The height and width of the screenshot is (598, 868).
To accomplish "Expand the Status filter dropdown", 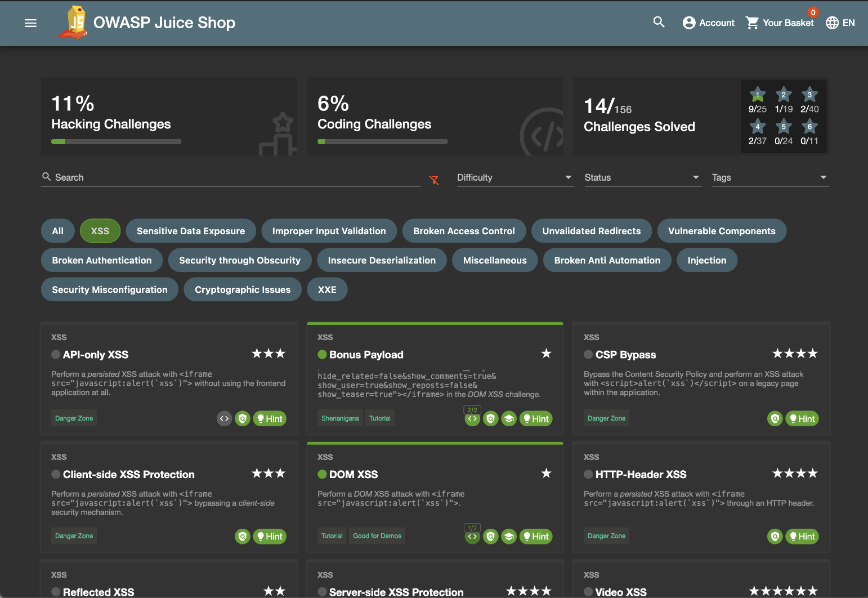I will [x=642, y=177].
